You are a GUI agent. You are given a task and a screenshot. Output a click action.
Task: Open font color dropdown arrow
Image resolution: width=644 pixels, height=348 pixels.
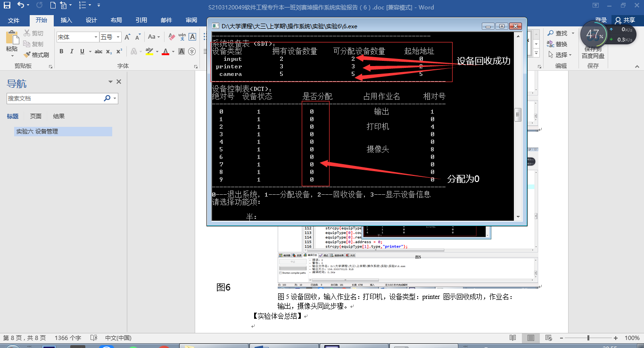[173, 51]
